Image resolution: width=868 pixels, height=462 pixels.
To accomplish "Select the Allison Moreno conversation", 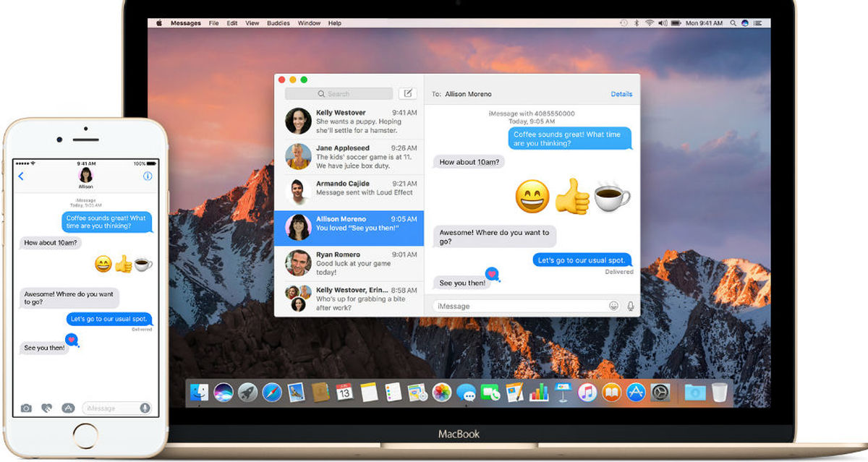I will tap(349, 228).
